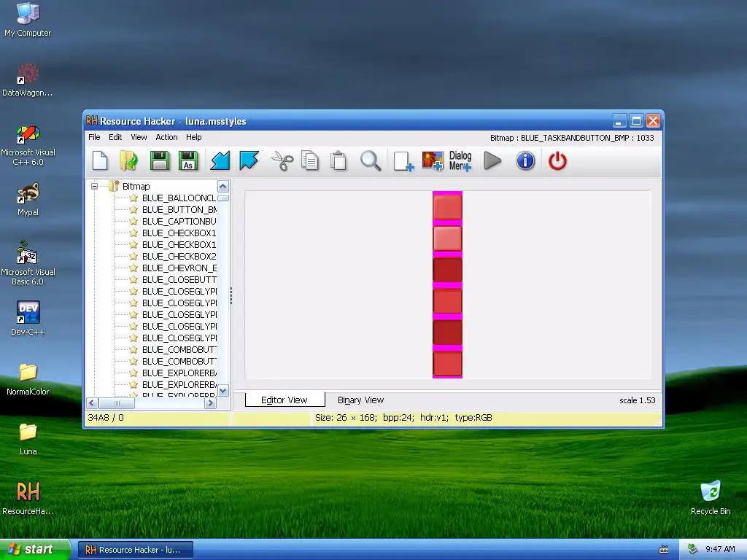Select BLUE_CHECKBOX2 tree item
Viewport: 747px width, 560px height.
[179, 256]
